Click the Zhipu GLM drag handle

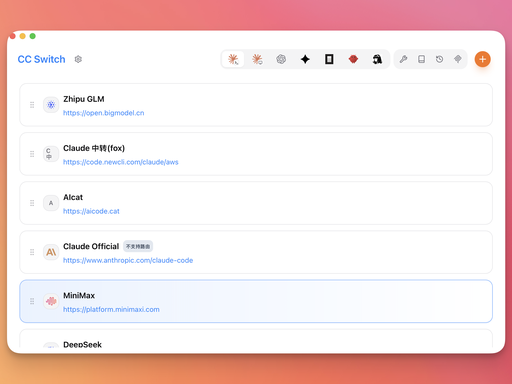[x=32, y=105]
